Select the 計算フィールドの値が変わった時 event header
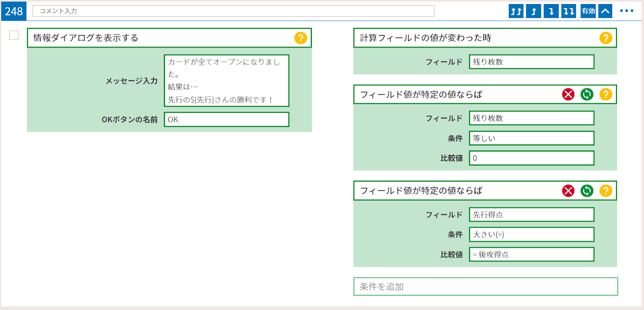This screenshot has height=310, width=644. coord(485,38)
